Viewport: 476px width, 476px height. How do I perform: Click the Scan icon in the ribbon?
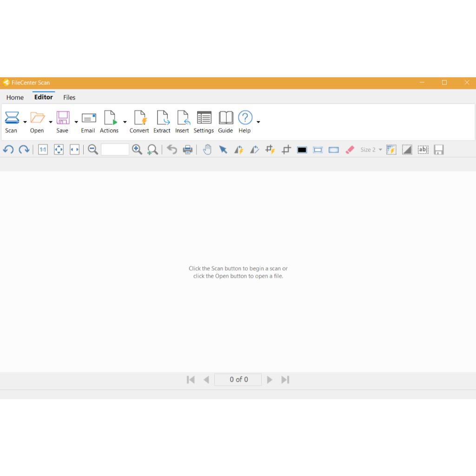click(12, 118)
